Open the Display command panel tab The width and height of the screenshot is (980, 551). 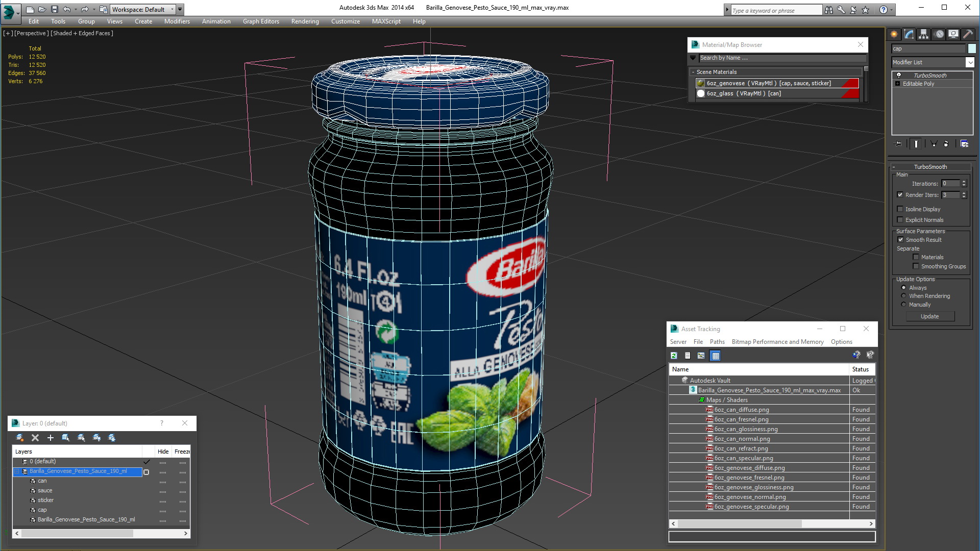pos(953,34)
